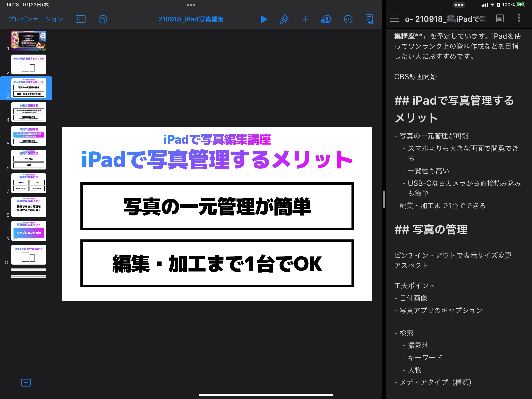Select slide 1 thumbnail
This screenshot has height=399, width=532.
(29, 41)
